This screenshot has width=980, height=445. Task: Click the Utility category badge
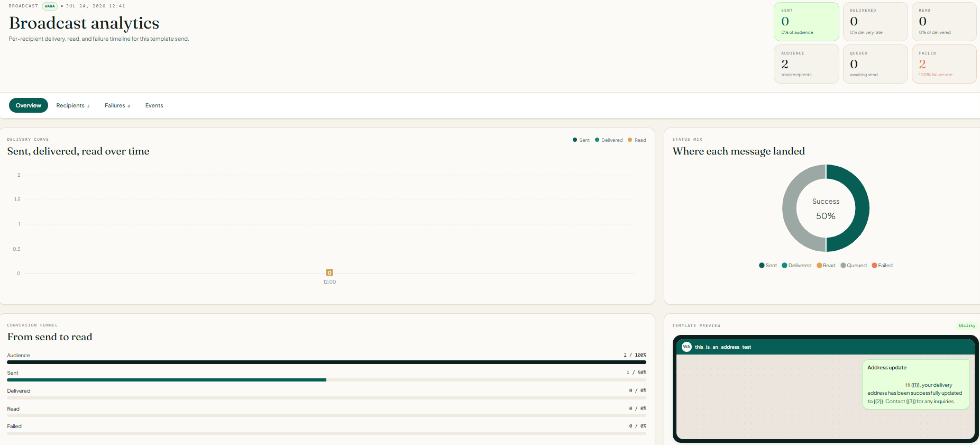[x=967, y=326]
